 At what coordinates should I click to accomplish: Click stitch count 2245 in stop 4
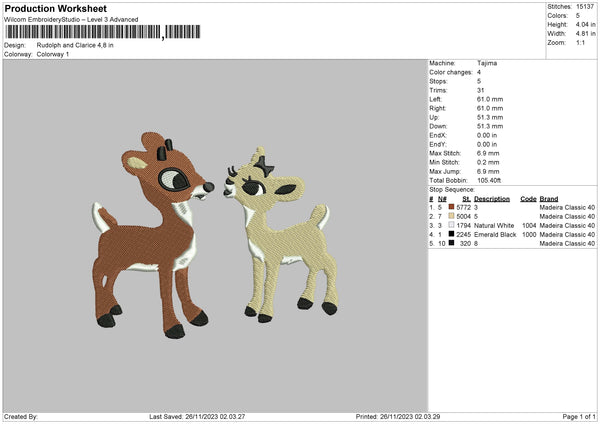click(x=464, y=234)
